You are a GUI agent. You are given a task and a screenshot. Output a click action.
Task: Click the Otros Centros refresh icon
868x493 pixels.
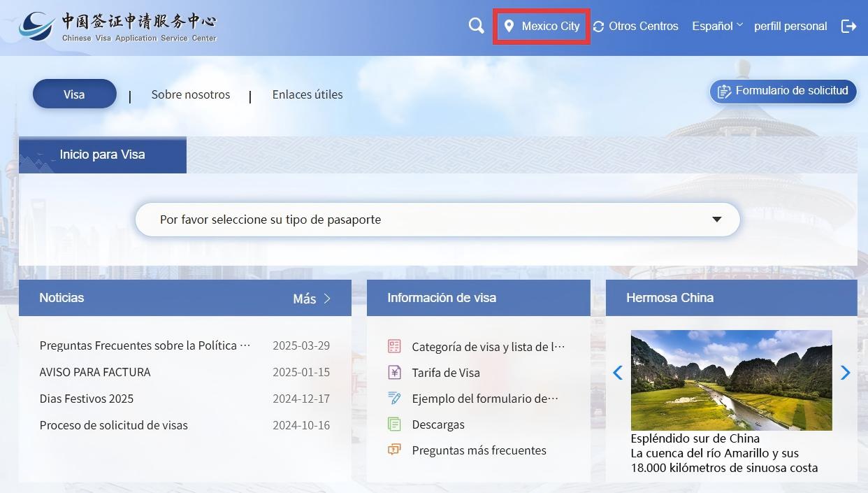tap(598, 27)
